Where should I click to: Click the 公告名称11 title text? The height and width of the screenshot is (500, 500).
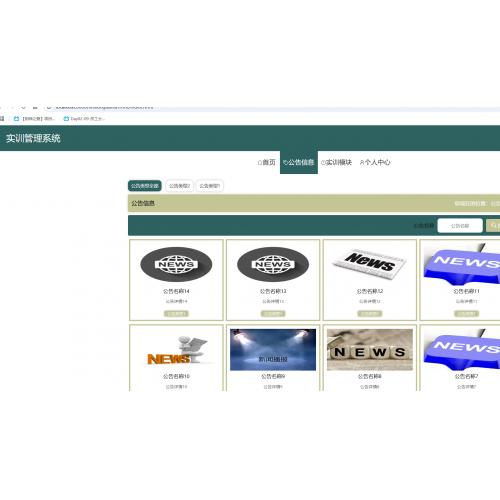point(466,291)
